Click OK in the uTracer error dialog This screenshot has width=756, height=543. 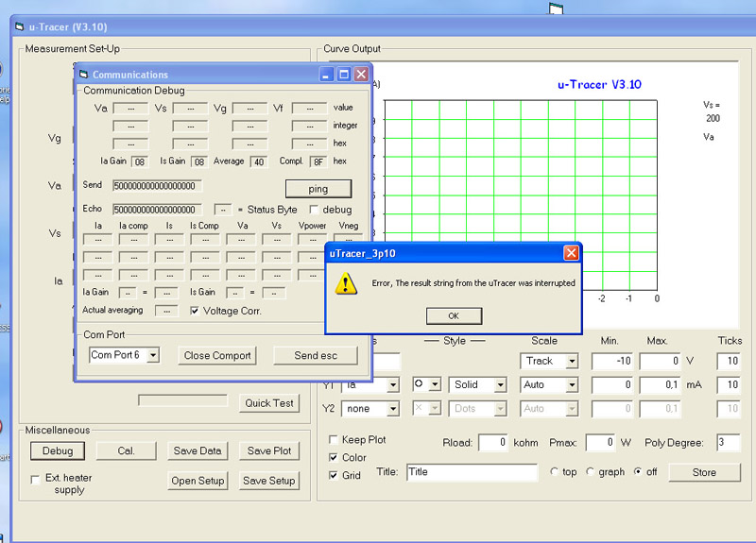coord(453,316)
